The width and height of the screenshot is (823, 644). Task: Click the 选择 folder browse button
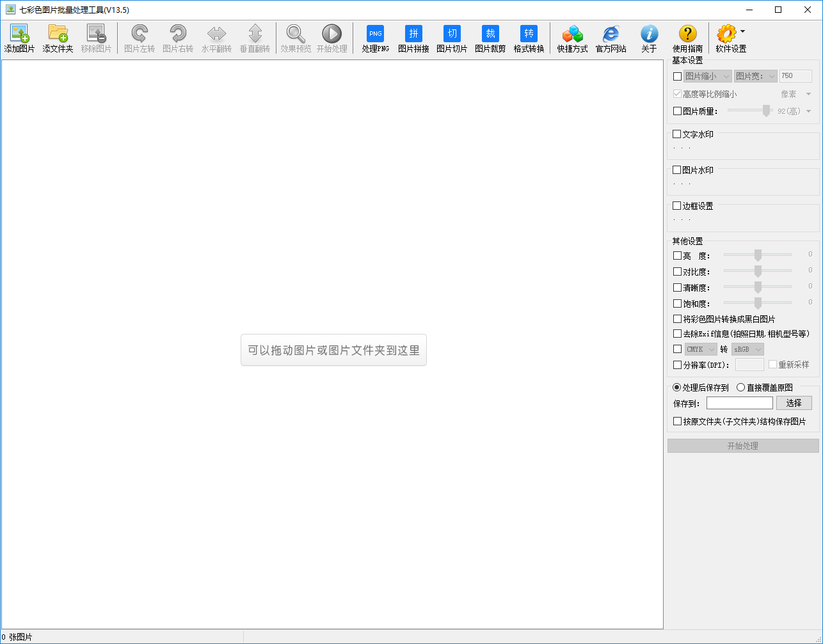coord(794,403)
